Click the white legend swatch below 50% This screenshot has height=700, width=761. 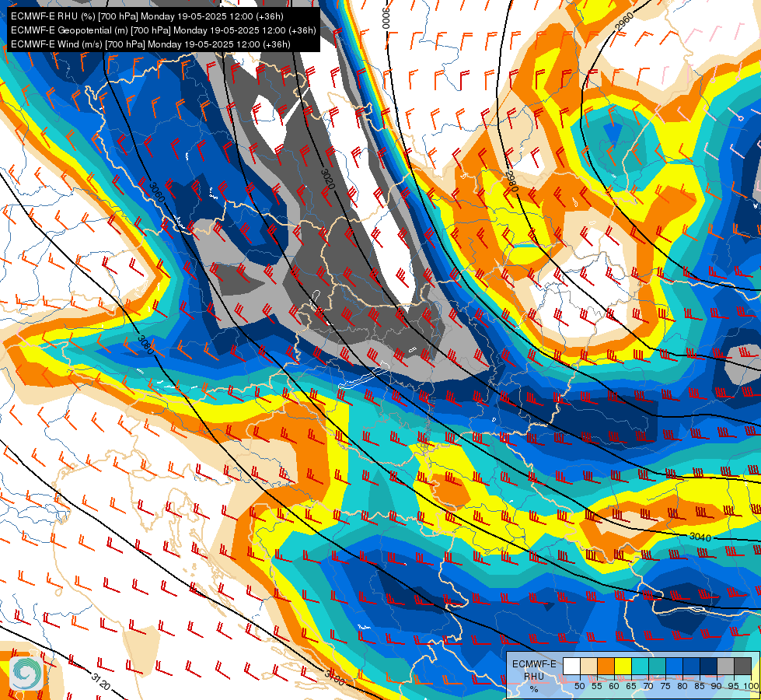click(571, 666)
